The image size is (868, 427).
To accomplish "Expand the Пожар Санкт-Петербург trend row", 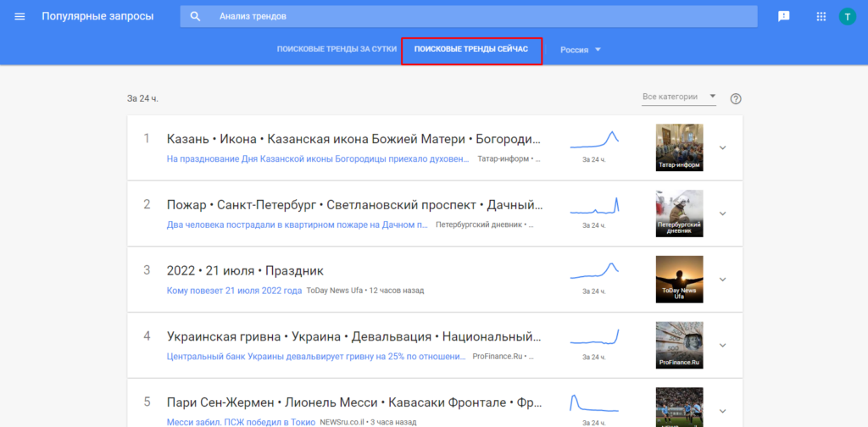I will (722, 213).
